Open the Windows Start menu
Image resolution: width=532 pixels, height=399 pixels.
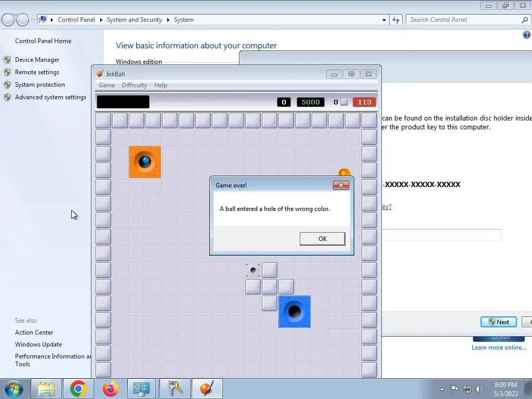14,389
